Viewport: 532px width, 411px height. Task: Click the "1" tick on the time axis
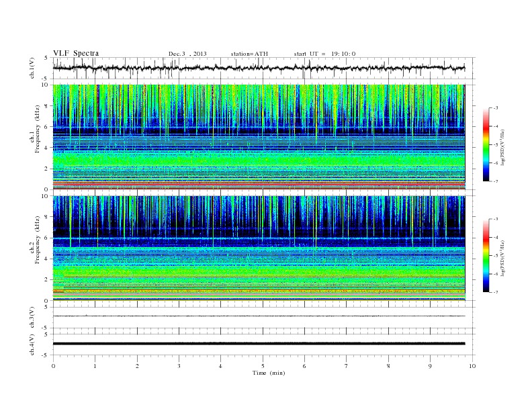point(95,366)
